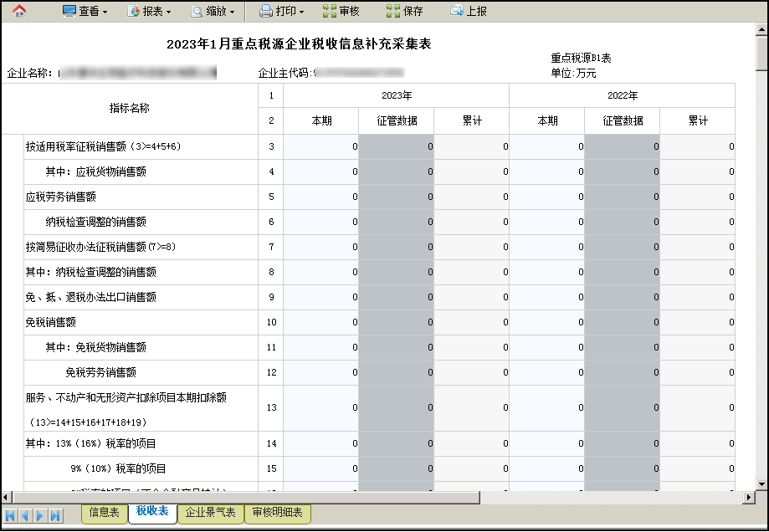769x532 pixels.
Task: Select 2023 本期 cell for row 3
Action: pyautogui.click(x=320, y=146)
